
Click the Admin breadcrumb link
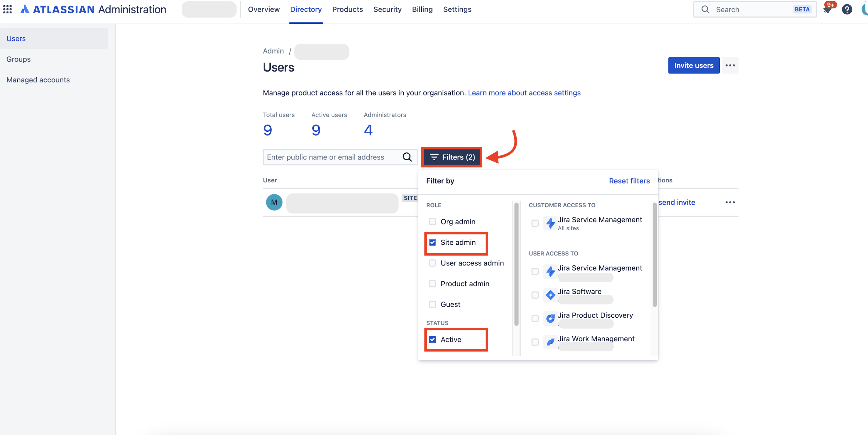tap(273, 51)
